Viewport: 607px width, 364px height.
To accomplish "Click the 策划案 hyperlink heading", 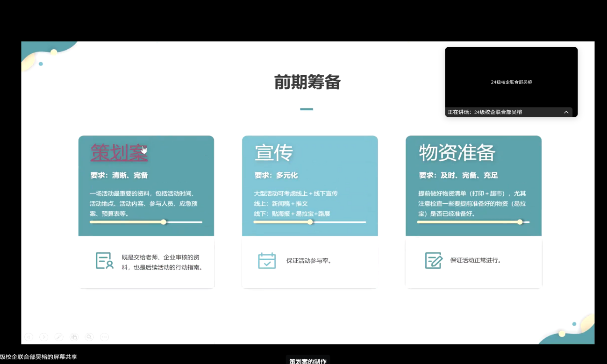I will click(119, 153).
